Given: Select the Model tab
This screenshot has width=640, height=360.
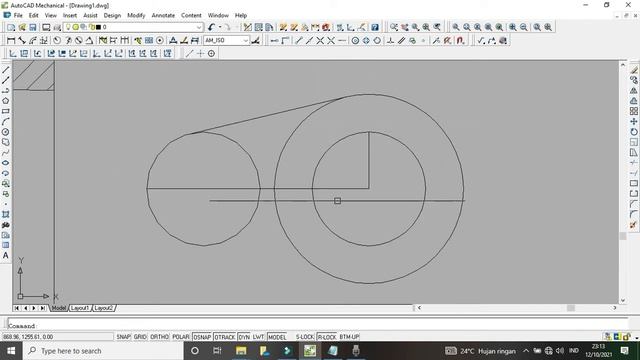Looking at the screenshot, I should [59, 308].
